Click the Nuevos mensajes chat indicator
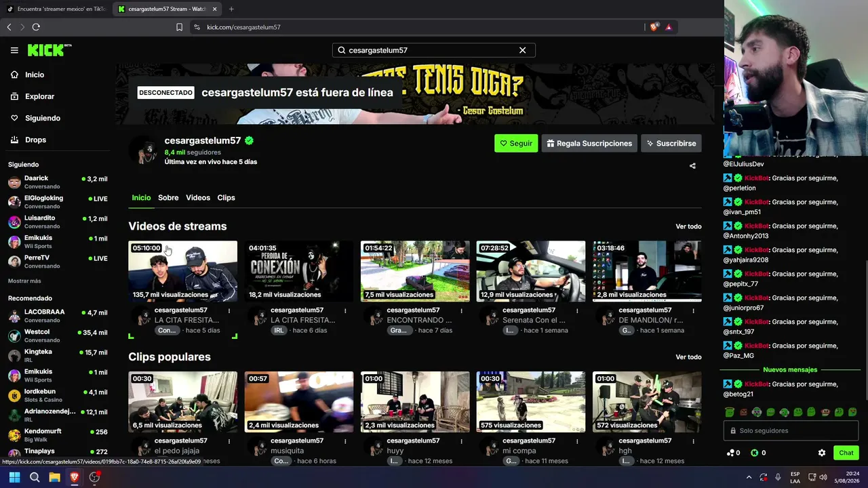 coord(790,370)
